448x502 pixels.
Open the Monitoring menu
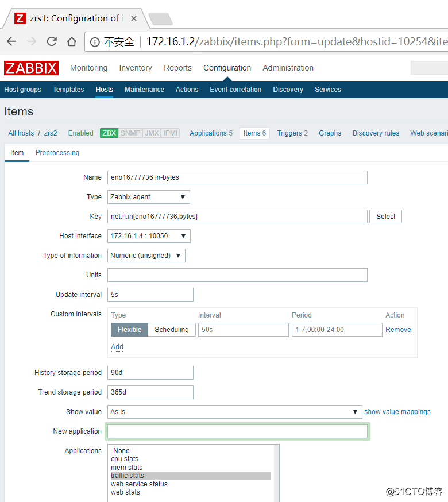click(88, 68)
